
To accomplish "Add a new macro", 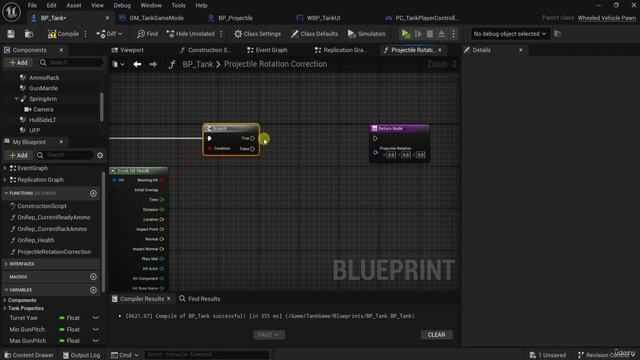I will point(93,277).
